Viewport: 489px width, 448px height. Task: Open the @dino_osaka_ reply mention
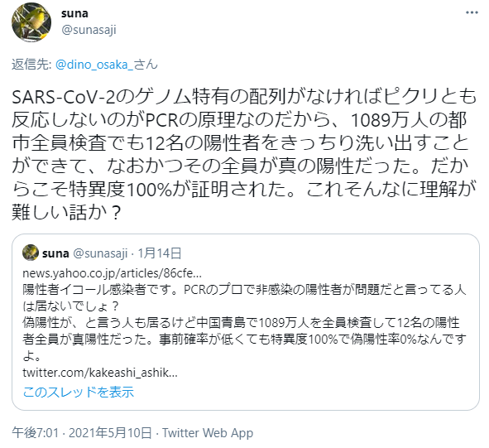tap(107, 65)
